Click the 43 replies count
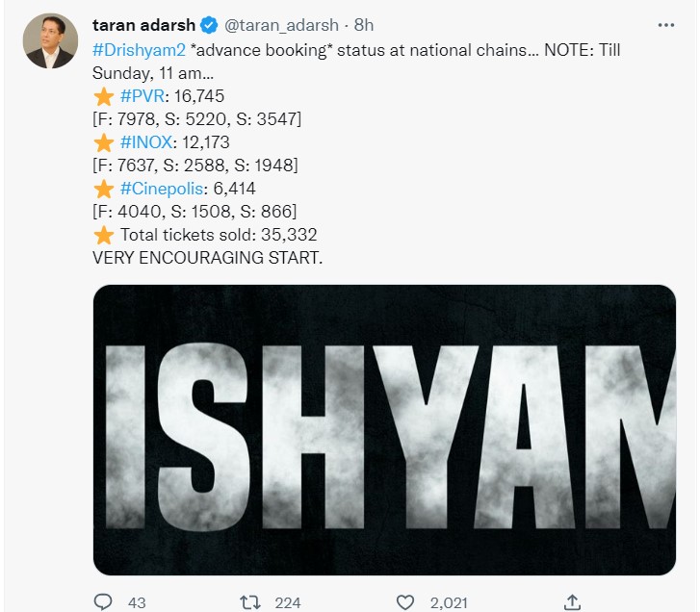 (x=137, y=602)
